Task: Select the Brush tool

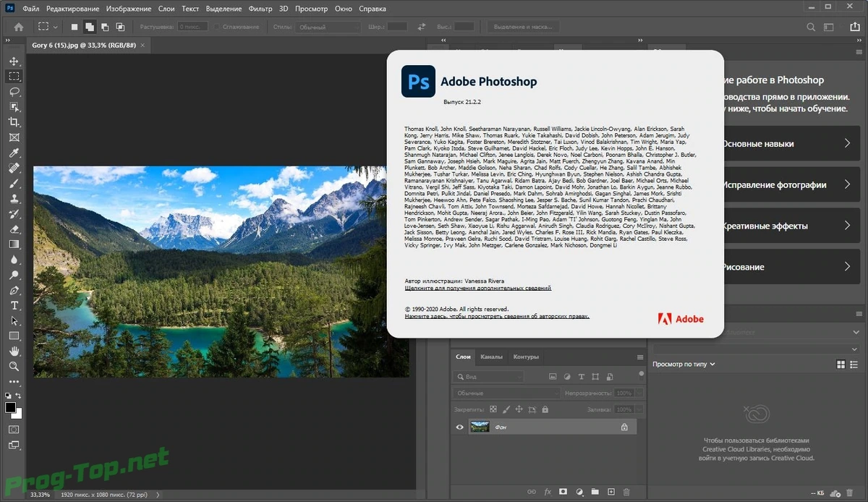Action: tap(14, 184)
